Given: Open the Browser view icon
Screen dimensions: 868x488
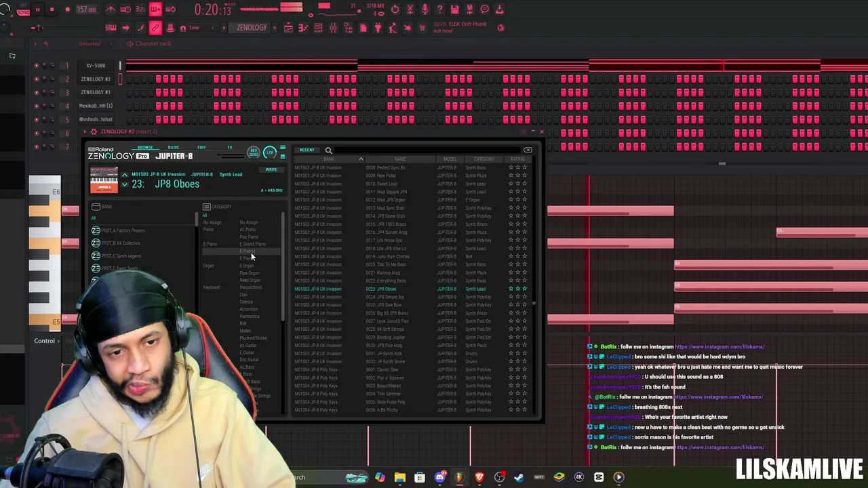Looking at the screenshot, I should (x=348, y=28).
